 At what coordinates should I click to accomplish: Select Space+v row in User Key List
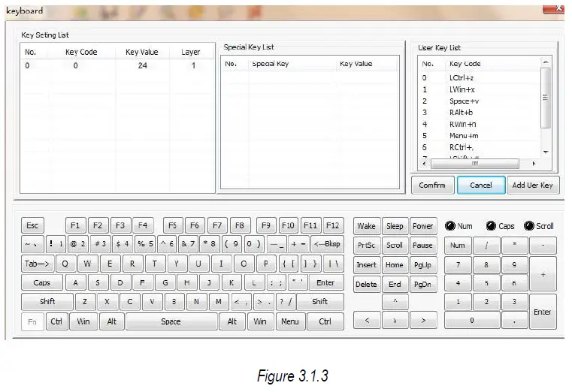pos(480,101)
